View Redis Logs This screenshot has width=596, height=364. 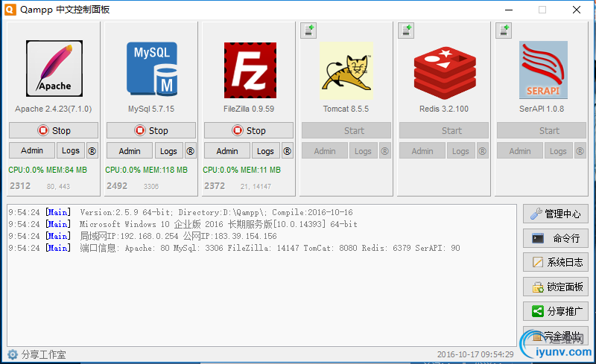point(460,151)
